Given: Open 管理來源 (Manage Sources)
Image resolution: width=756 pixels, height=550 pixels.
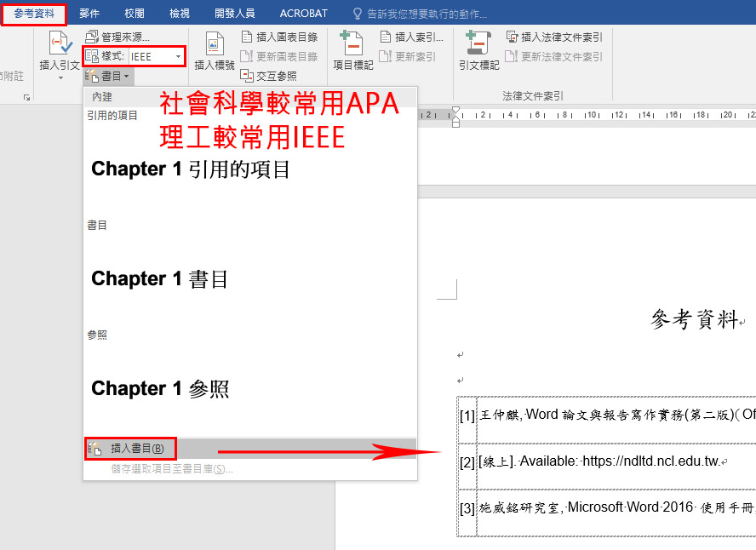Looking at the screenshot, I should (x=117, y=37).
